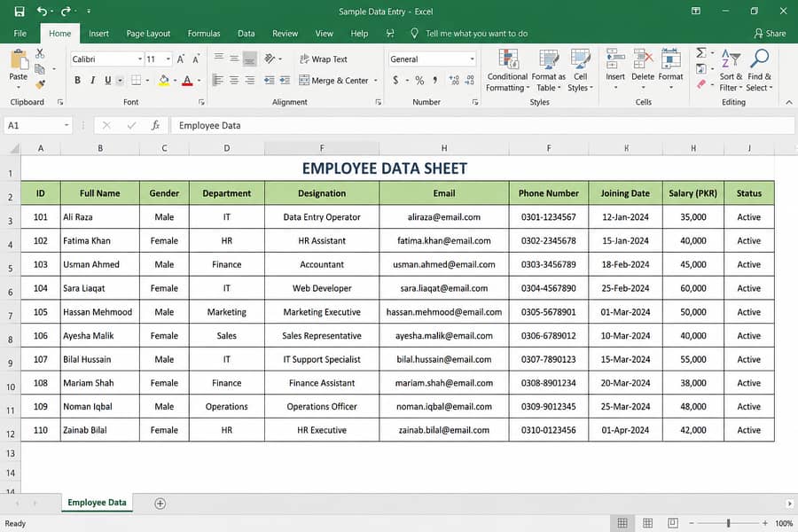Add a new sheet with plus icon

click(160, 504)
